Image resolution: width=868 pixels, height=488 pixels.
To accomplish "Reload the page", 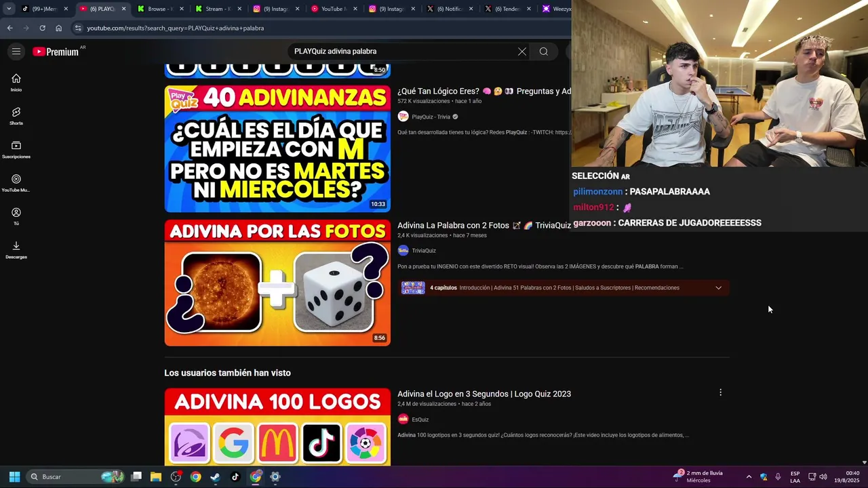I will pyautogui.click(x=42, y=28).
